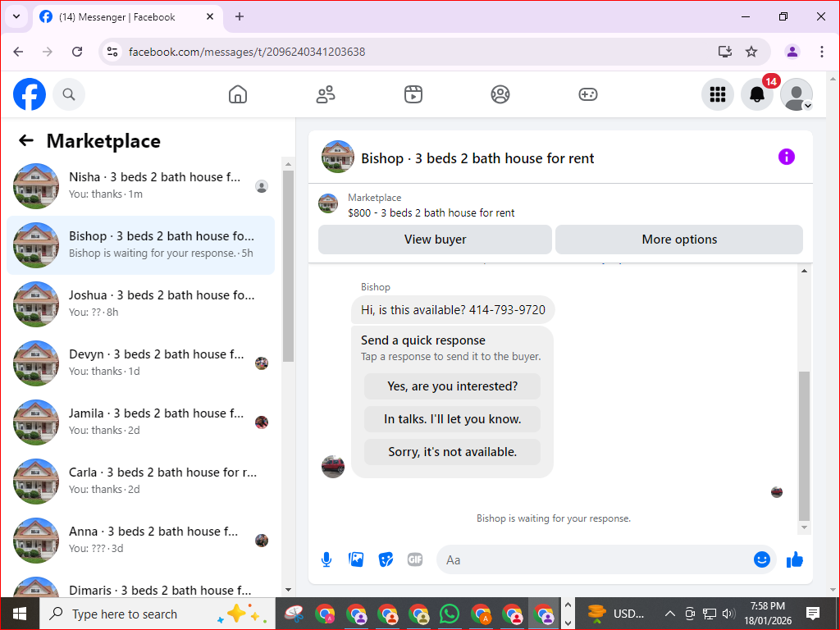Go to the Home feed icon

click(238, 94)
